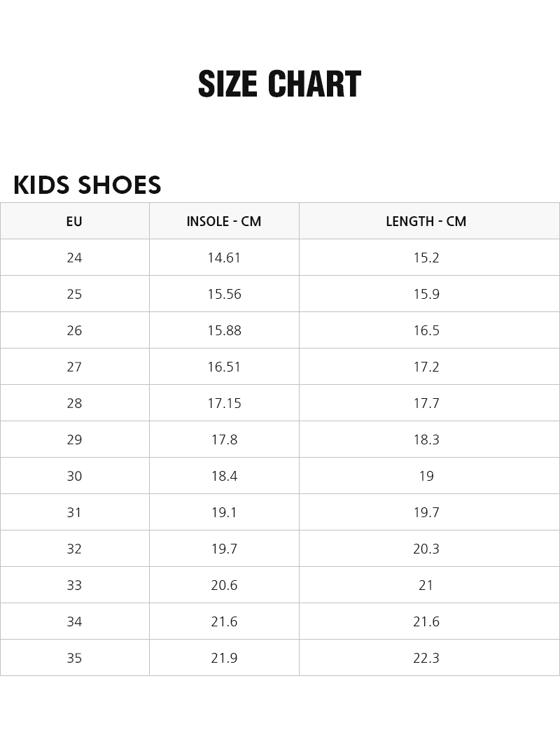The width and height of the screenshot is (560, 739).
Task: Click the 14.61 insole value
Action: pyautogui.click(x=224, y=258)
